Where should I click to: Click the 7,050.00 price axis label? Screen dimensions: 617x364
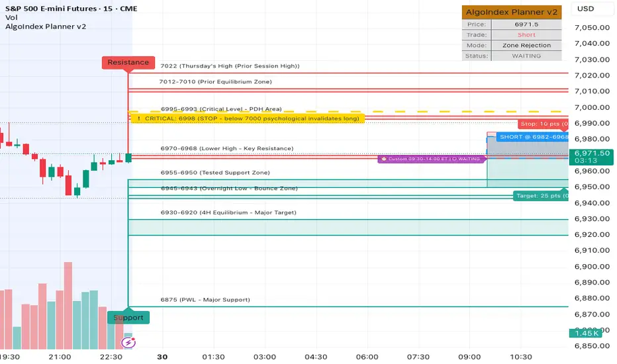coord(592,28)
